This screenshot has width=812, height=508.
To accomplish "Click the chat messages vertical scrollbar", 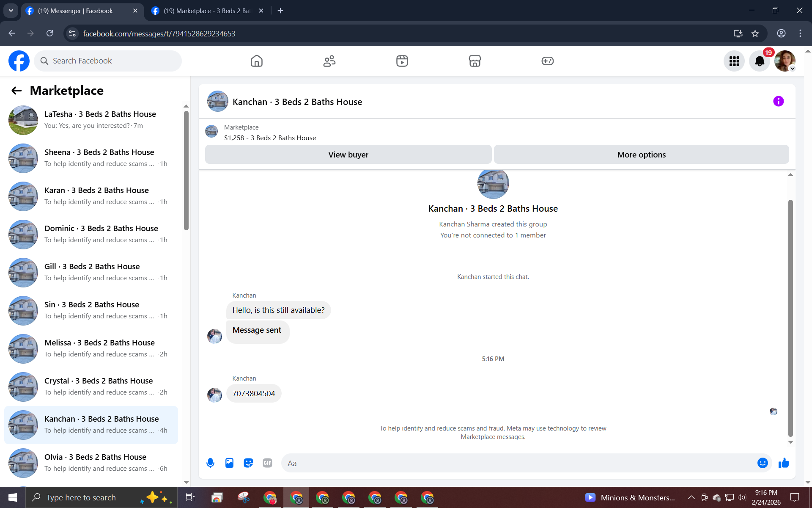I will (790, 317).
